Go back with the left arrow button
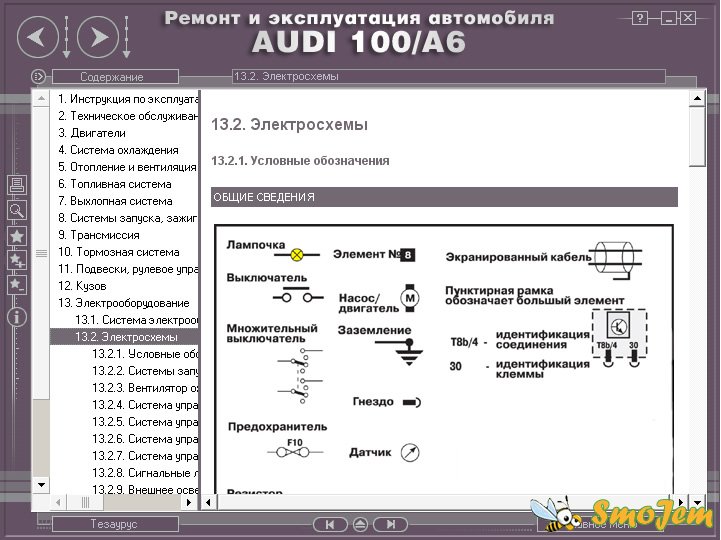This screenshot has height=540, width=721. point(38,37)
